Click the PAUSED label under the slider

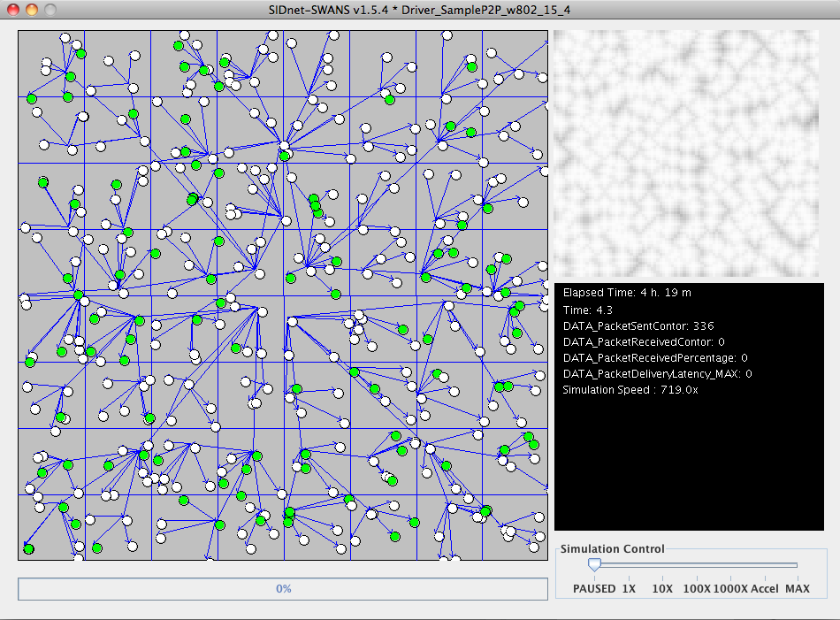(x=594, y=588)
